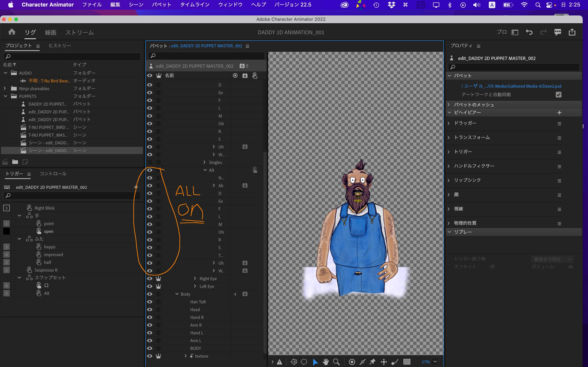
Task: Click the home icon
Action: (12, 32)
